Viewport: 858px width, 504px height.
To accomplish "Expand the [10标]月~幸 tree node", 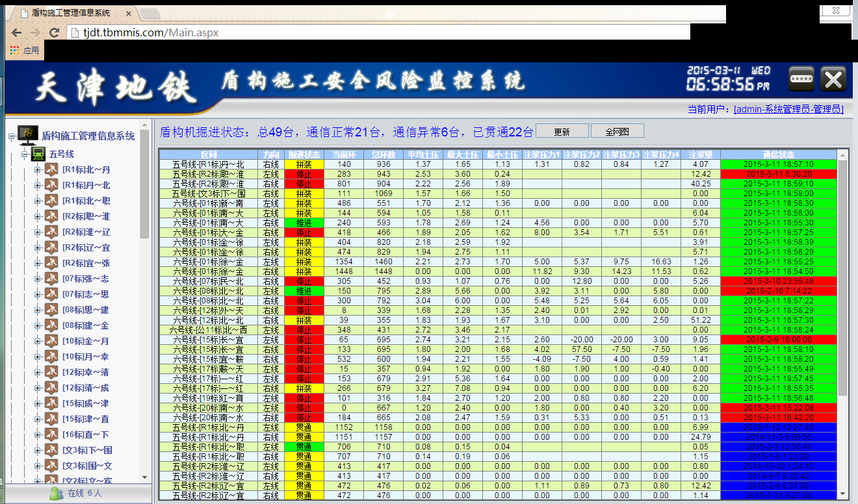I will point(38,357).
